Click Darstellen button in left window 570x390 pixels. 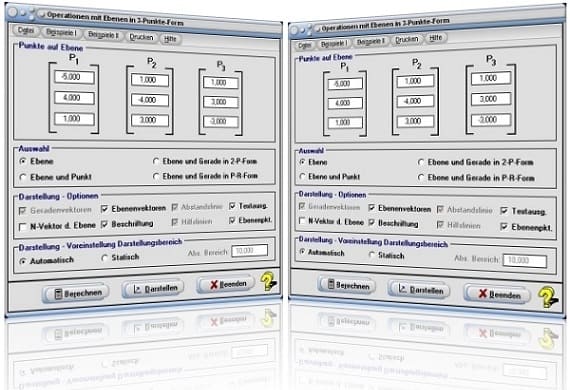[154, 289]
